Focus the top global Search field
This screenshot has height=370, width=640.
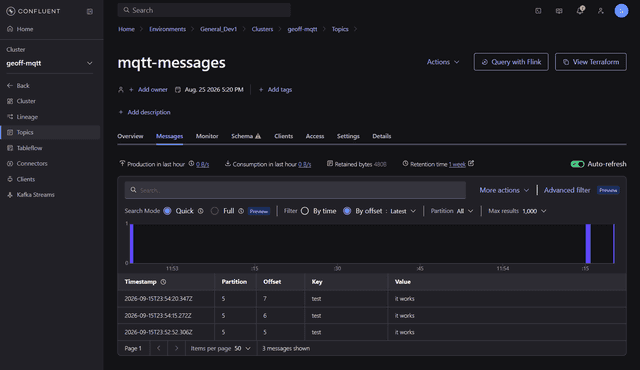pyautogui.click(x=204, y=10)
